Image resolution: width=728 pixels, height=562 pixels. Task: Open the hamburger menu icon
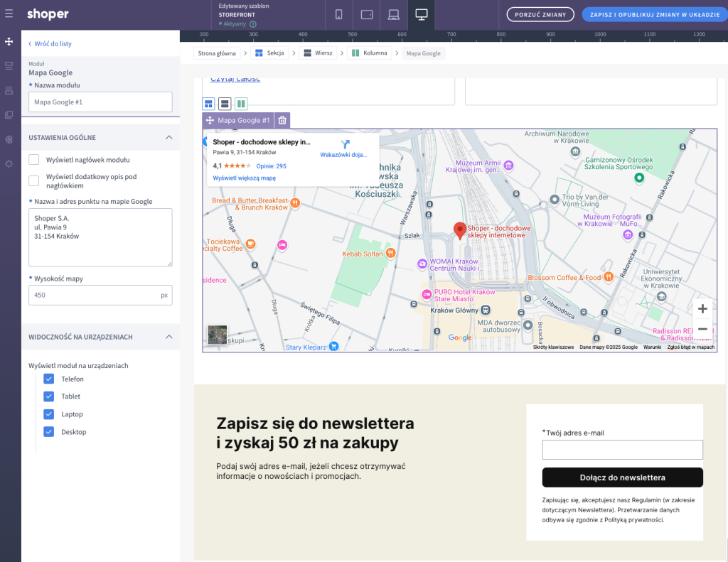pos(9,13)
